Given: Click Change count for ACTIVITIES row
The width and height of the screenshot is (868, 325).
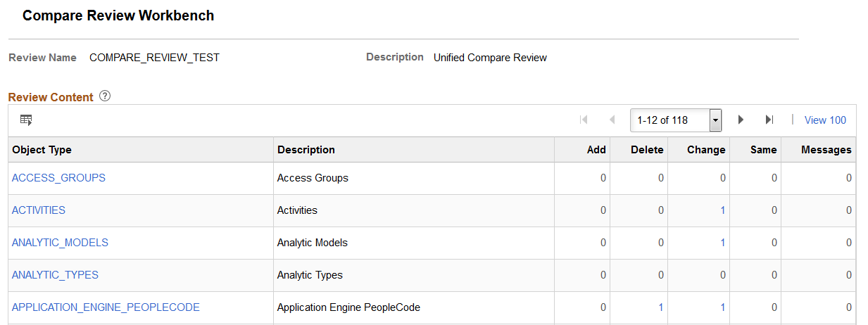Looking at the screenshot, I should 723,210.
